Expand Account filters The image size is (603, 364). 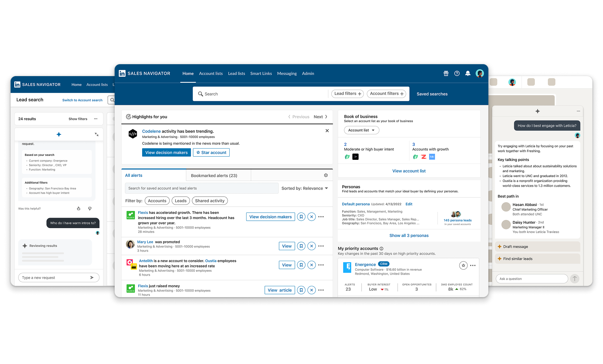[387, 94]
